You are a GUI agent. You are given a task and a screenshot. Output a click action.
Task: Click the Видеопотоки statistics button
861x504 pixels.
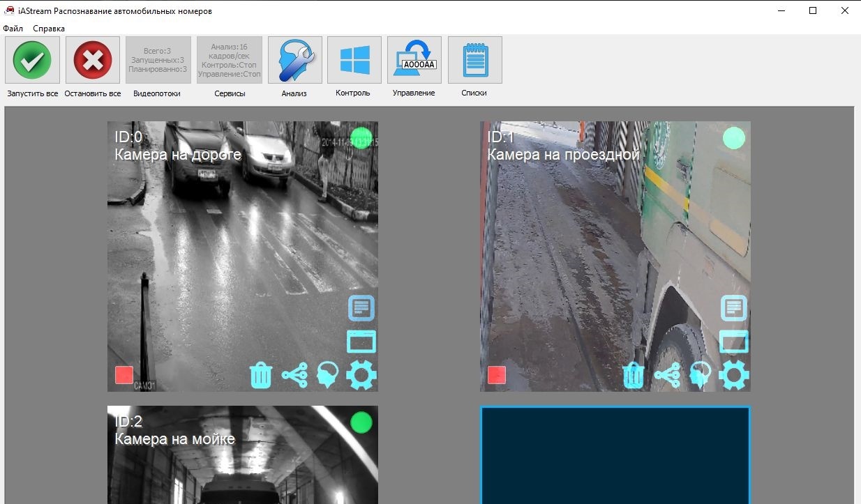[x=158, y=61]
